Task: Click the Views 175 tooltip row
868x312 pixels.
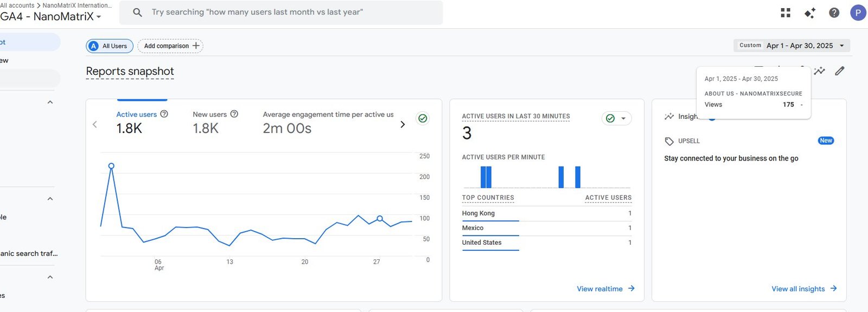Action: click(753, 105)
